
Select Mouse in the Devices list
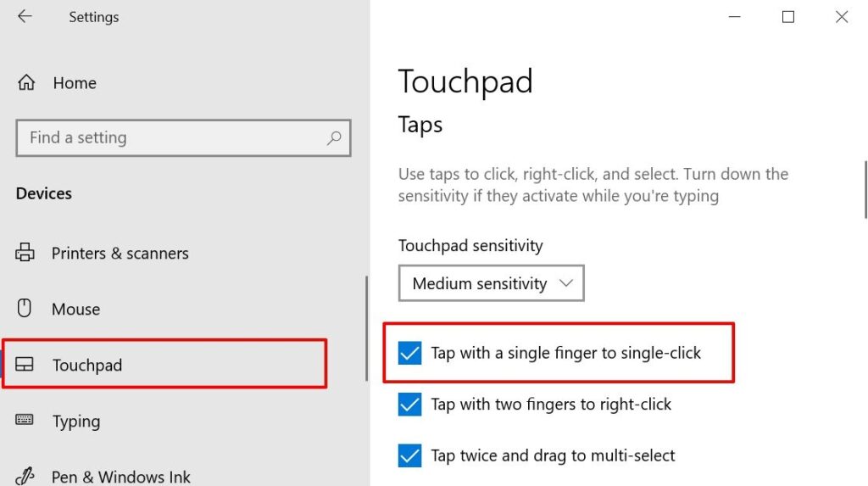point(75,310)
